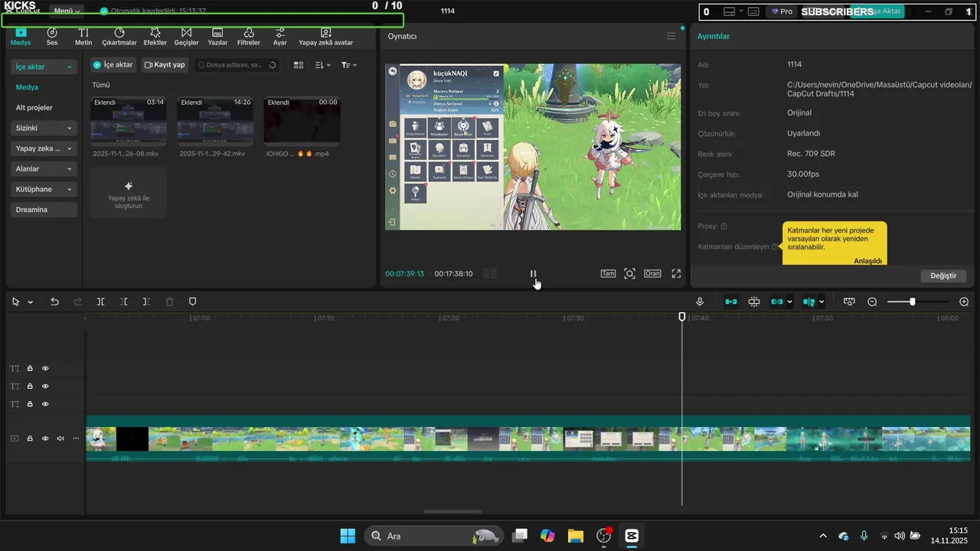Hide the middle text track
This screenshot has height=551, width=980.
click(45, 386)
